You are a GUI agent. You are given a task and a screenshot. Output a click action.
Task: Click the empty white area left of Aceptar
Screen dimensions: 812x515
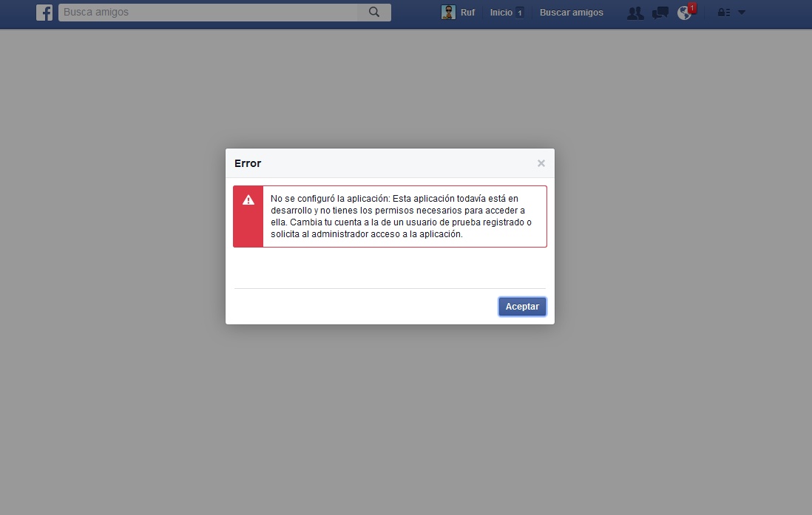(x=362, y=307)
